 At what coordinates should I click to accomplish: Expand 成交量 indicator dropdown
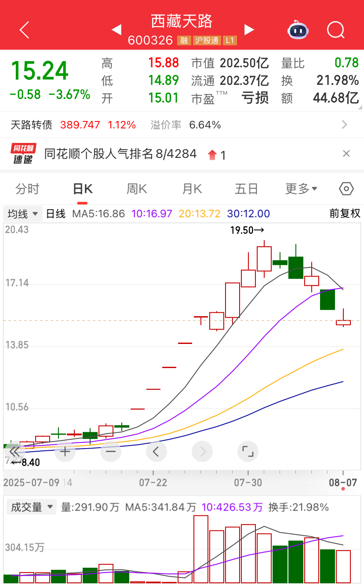[31, 507]
